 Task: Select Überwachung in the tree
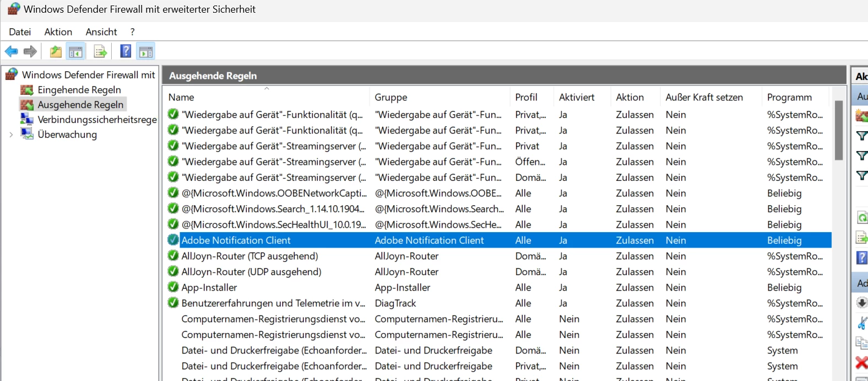67,135
